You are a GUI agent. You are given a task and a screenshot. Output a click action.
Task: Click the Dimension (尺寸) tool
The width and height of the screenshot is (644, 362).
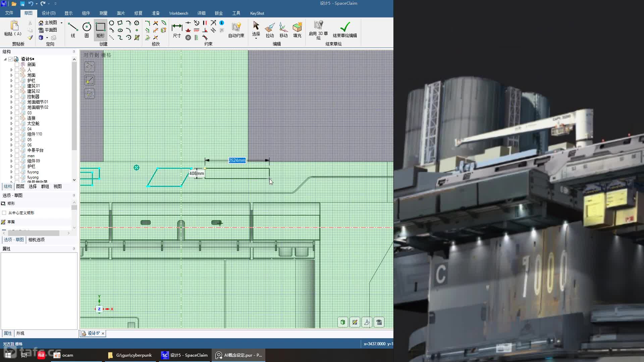coord(177,30)
